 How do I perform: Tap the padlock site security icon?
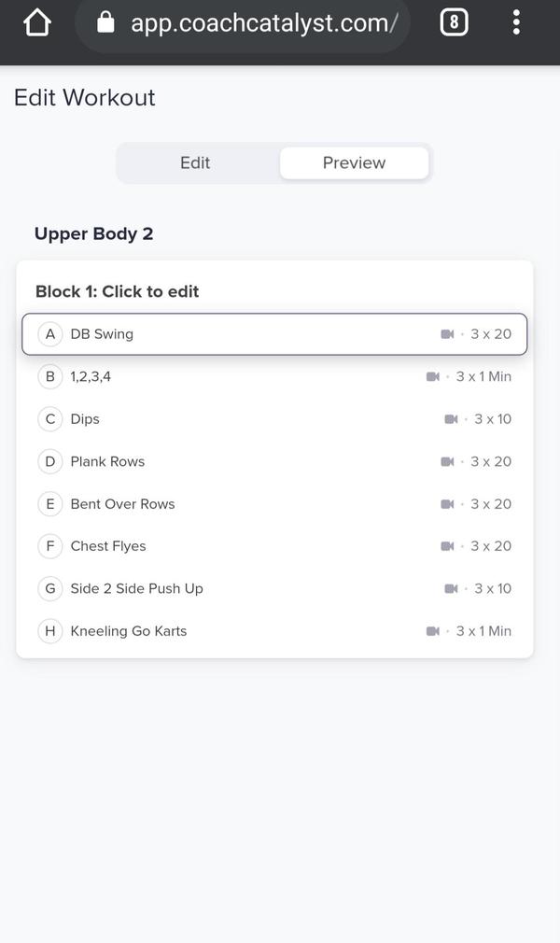click(105, 22)
